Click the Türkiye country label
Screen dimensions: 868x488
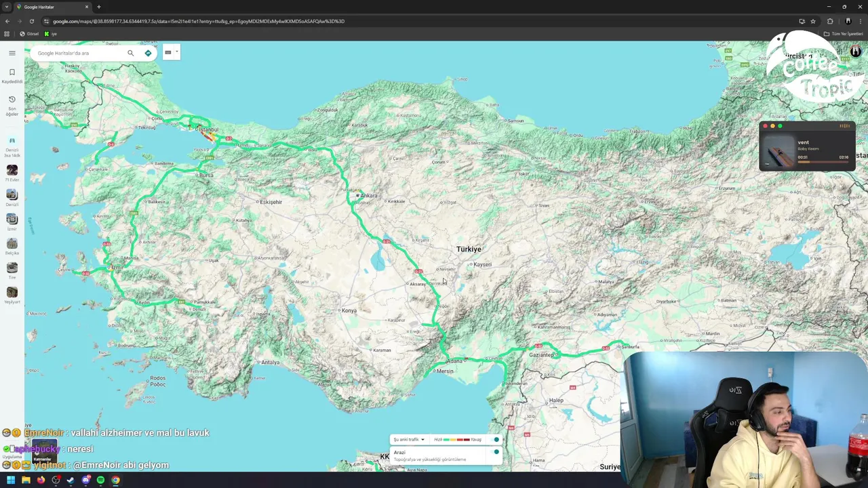(469, 249)
